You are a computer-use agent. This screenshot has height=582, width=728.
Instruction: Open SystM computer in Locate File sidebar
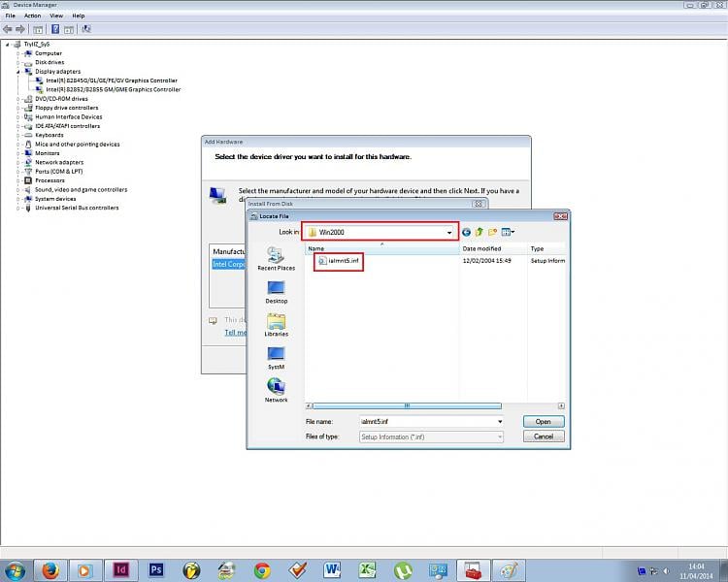277,358
